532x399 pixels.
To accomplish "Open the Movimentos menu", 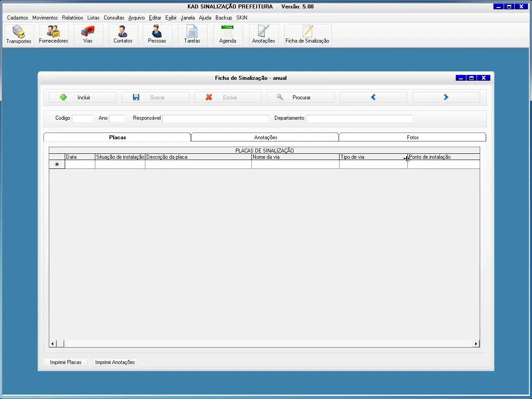I will (45, 18).
